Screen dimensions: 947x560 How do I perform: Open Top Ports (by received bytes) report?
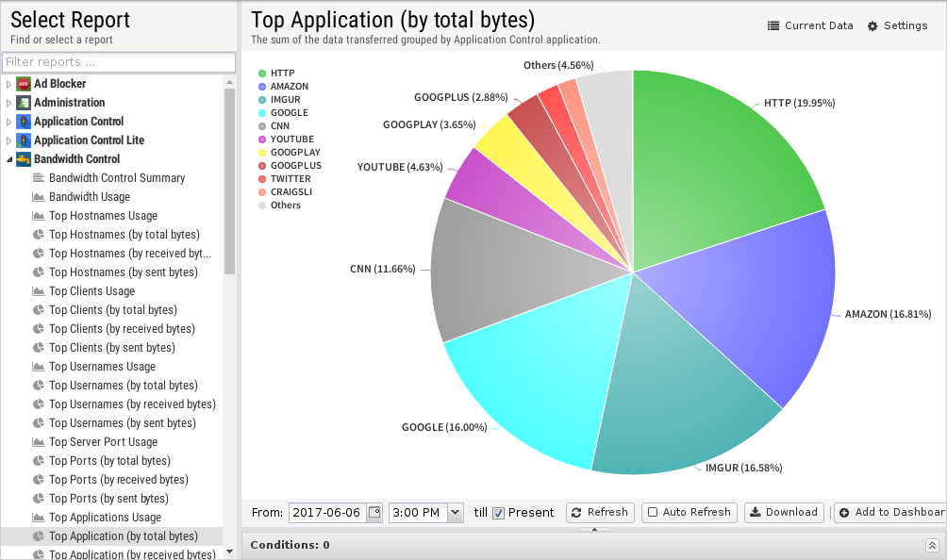(119, 480)
